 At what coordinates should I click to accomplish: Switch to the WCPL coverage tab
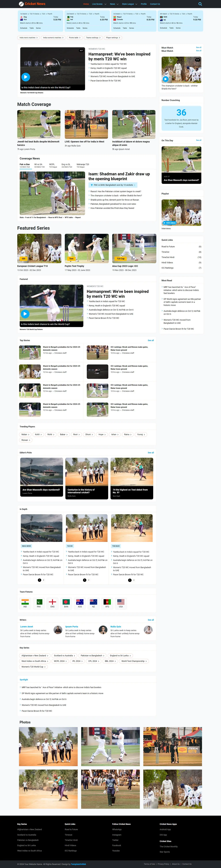[x=53, y=165]
